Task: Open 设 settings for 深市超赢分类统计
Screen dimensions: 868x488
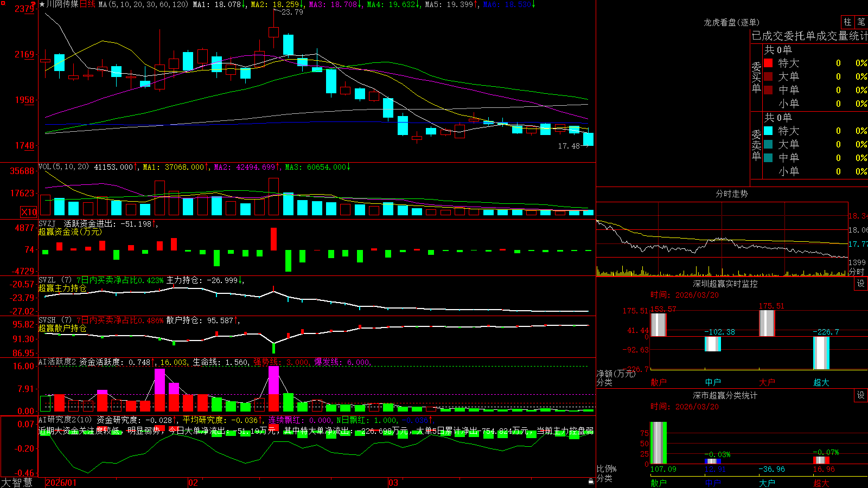Action: (861, 395)
